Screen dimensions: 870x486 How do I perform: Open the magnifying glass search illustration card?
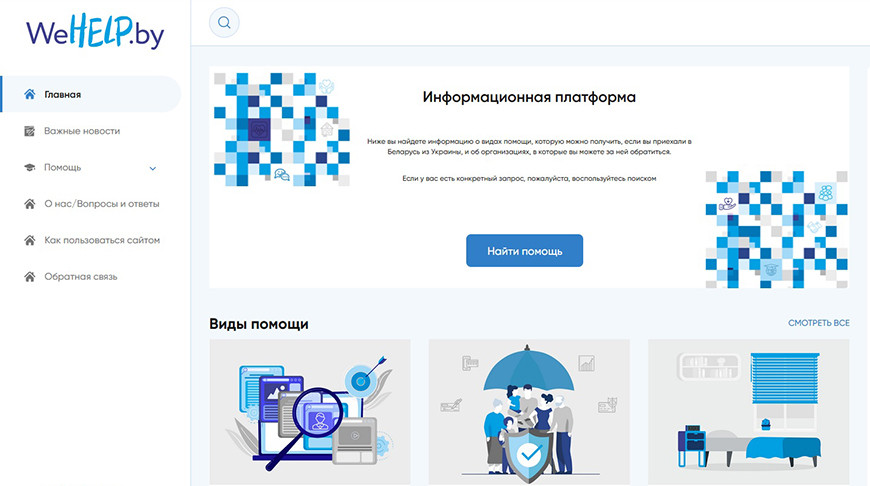pos(310,412)
